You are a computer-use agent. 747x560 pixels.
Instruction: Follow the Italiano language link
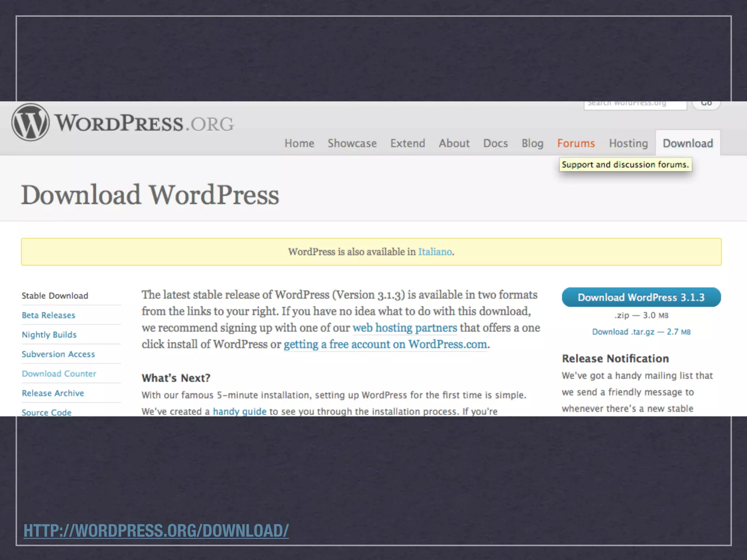click(435, 252)
